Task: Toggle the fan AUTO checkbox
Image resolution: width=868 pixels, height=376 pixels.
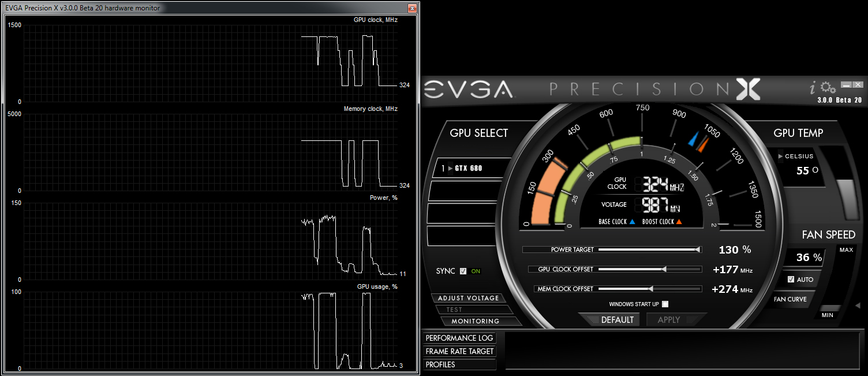Action: [791, 280]
